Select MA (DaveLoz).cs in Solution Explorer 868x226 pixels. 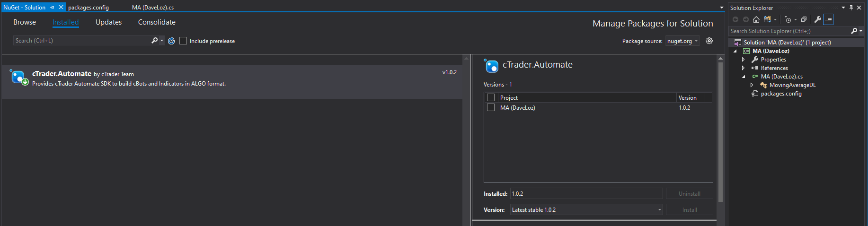[782, 77]
